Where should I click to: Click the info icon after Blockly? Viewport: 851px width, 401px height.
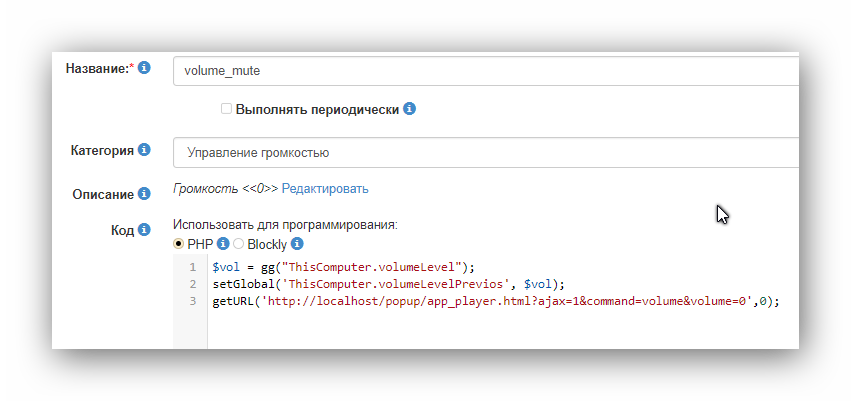[x=297, y=244]
